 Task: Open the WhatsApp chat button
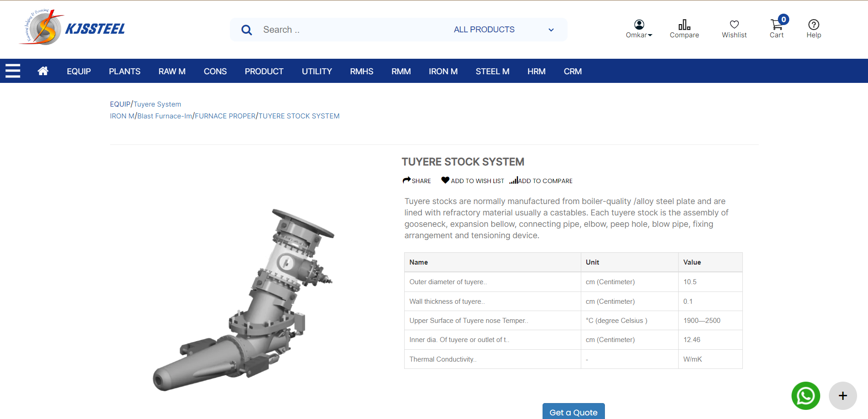(x=806, y=396)
